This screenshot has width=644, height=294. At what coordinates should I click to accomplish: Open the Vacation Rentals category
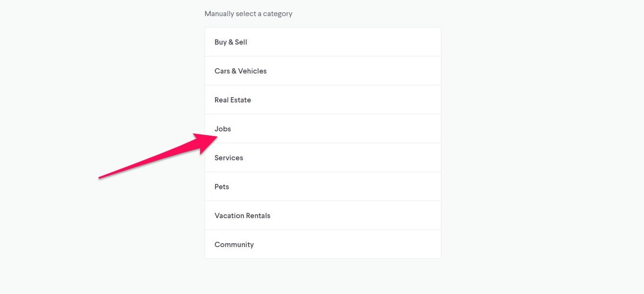pyautogui.click(x=322, y=215)
